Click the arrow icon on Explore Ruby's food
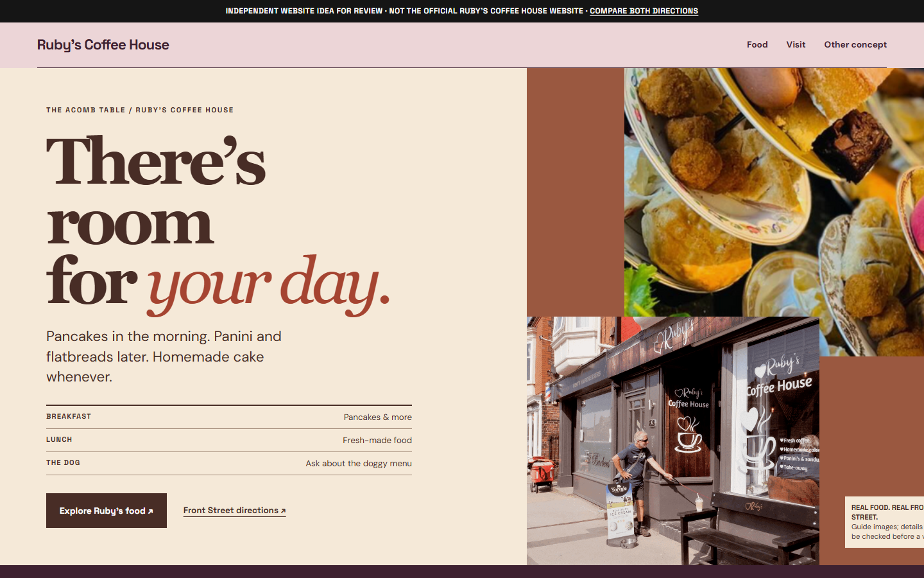 pos(151,511)
